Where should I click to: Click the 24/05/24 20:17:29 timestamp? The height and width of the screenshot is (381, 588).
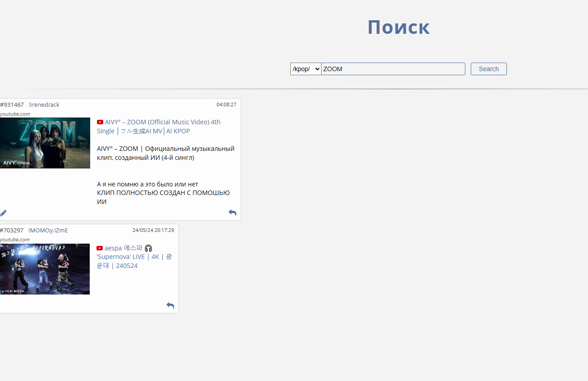(153, 230)
